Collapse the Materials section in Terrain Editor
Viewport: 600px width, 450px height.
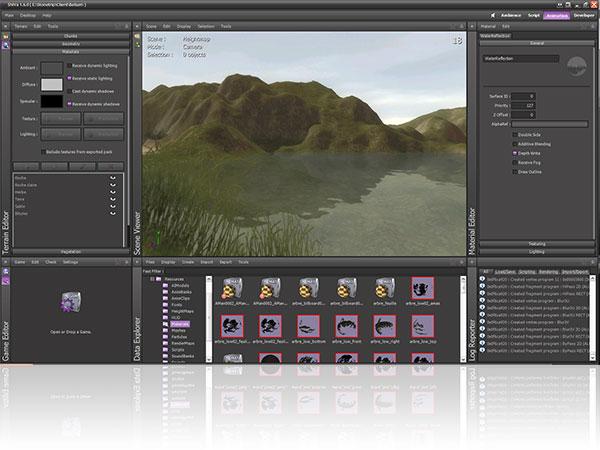pyautogui.click(x=71, y=52)
